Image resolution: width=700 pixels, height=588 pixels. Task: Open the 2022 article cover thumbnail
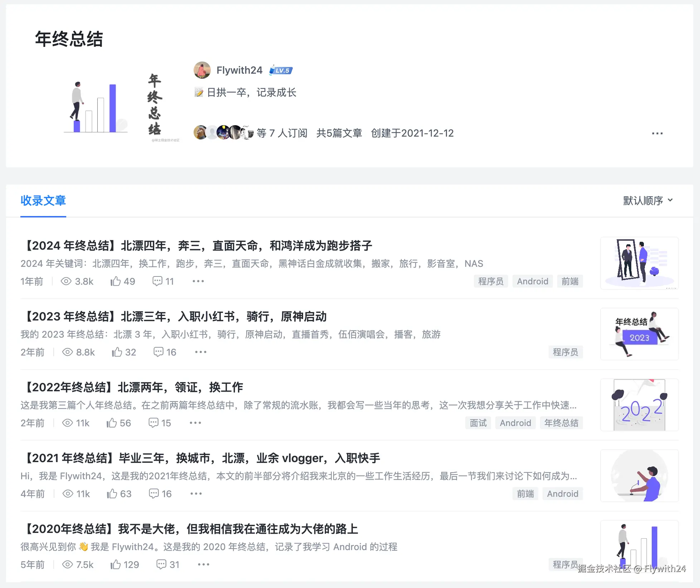(x=639, y=405)
